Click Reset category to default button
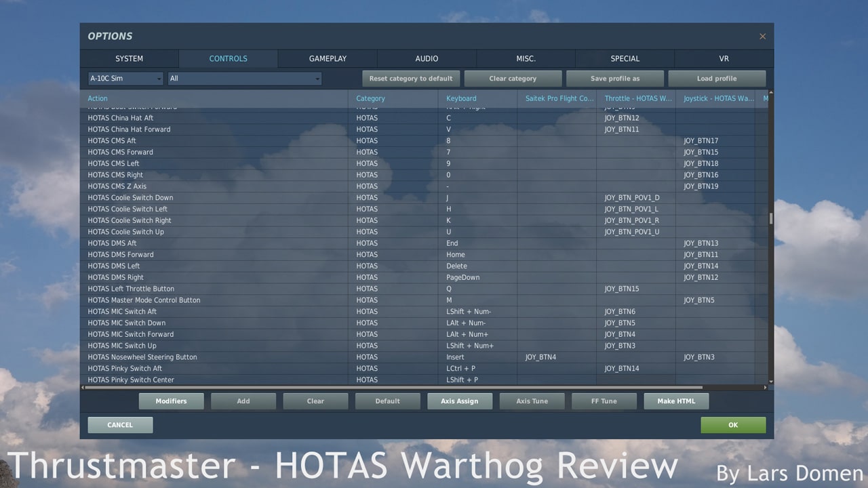Viewport: 868px width, 488px height. point(411,79)
